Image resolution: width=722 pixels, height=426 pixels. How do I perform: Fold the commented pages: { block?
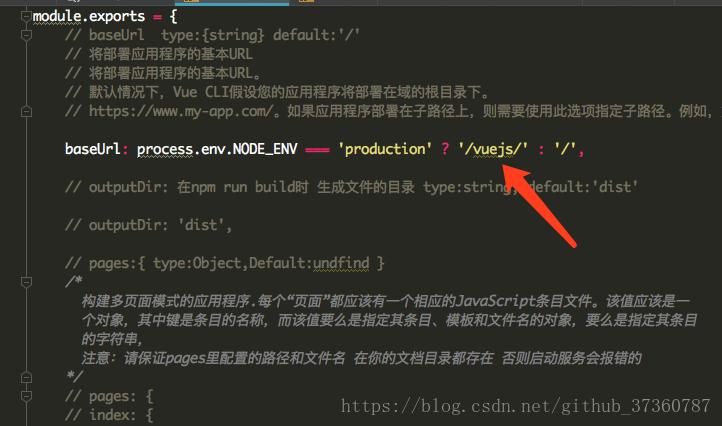point(26,396)
